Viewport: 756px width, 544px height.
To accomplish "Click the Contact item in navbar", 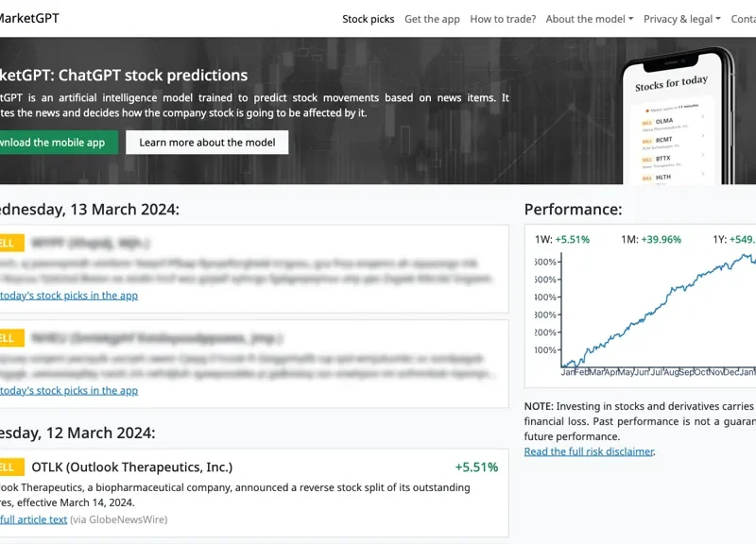I will pyautogui.click(x=744, y=19).
